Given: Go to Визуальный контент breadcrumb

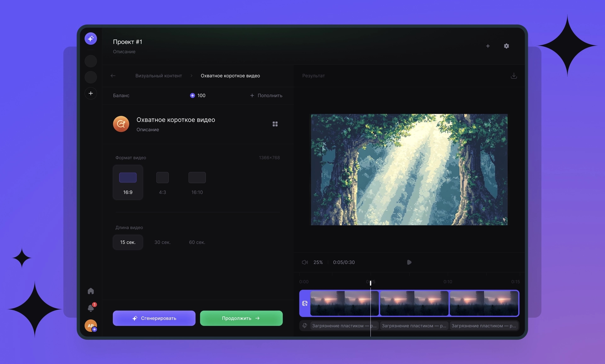Looking at the screenshot, I should pos(158,76).
